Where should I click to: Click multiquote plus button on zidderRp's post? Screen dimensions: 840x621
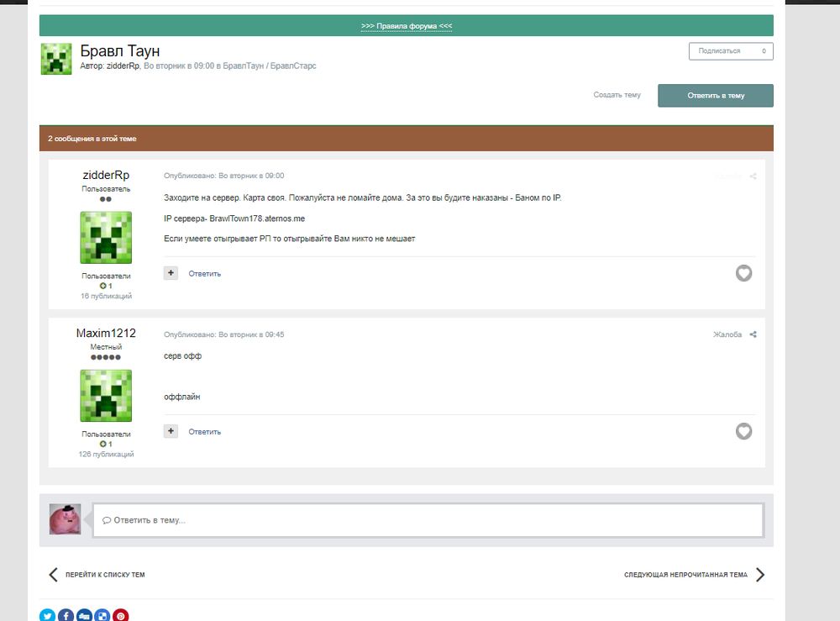(171, 273)
